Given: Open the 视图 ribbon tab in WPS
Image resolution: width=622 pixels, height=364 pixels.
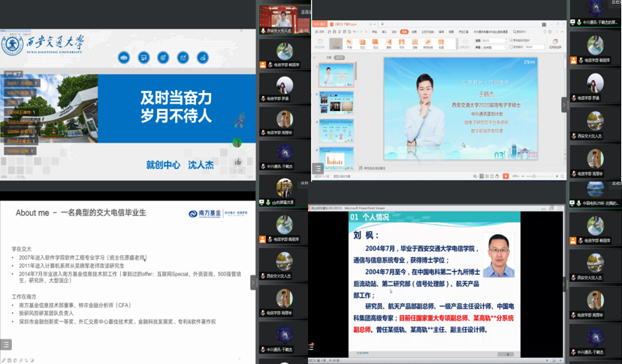Looking at the screenshot, I should tap(451, 32).
